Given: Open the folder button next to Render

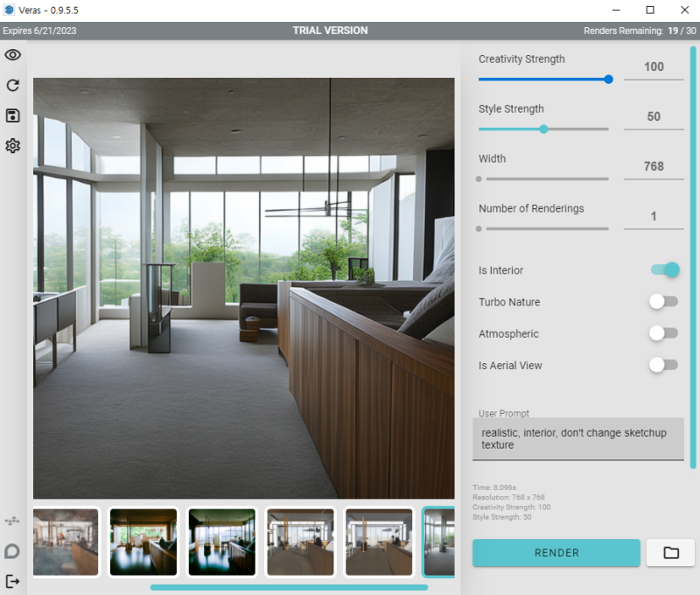Looking at the screenshot, I should 670,553.
